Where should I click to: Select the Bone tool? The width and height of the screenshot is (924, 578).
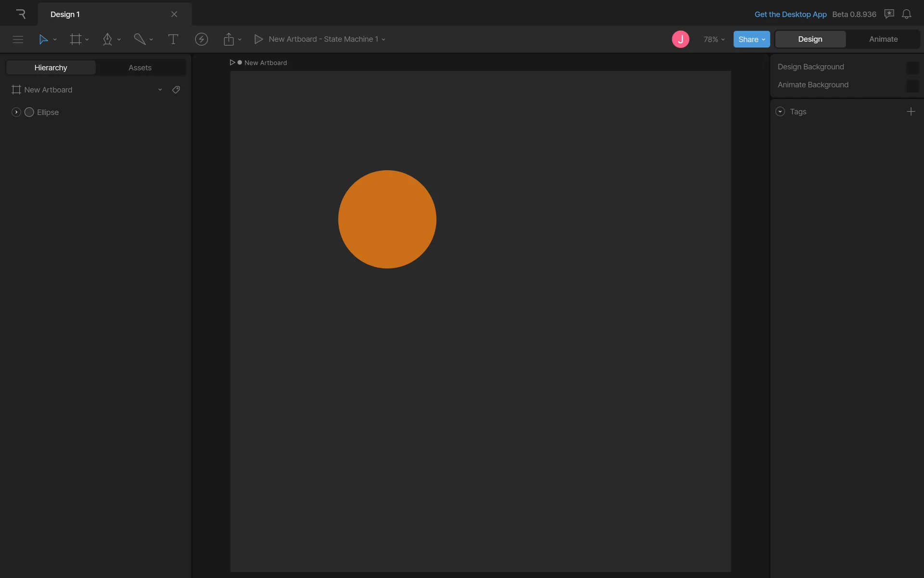[x=140, y=39]
